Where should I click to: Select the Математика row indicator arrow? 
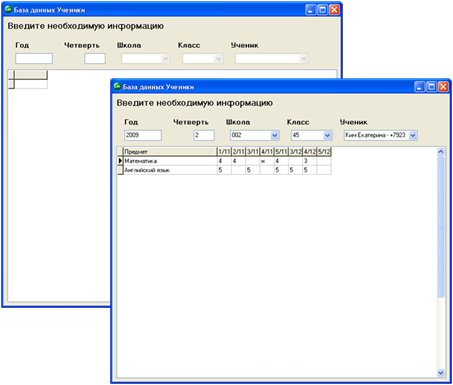coord(120,161)
